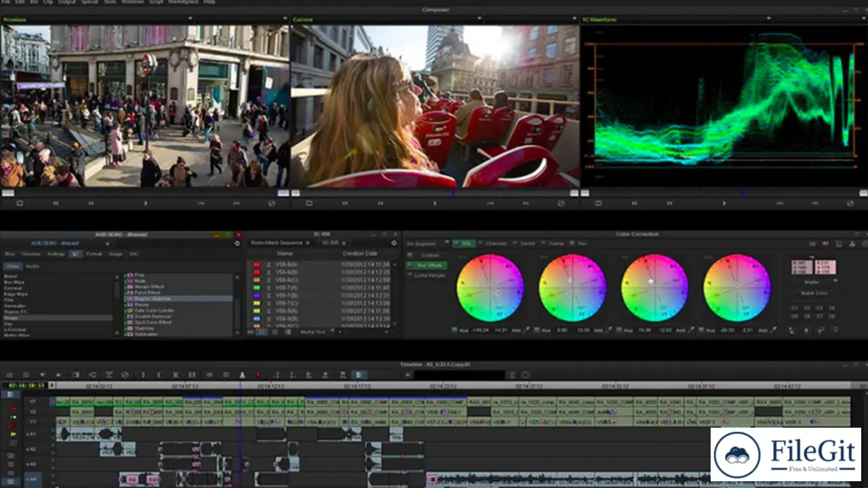Open the YC Waveform monitor dropdown
Image resolution: width=868 pixels, height=488 pixels.
pos(769,18)
